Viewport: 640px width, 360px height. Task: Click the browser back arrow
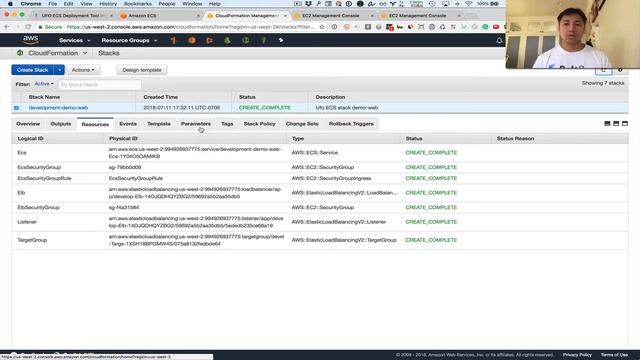coord(7,27)
